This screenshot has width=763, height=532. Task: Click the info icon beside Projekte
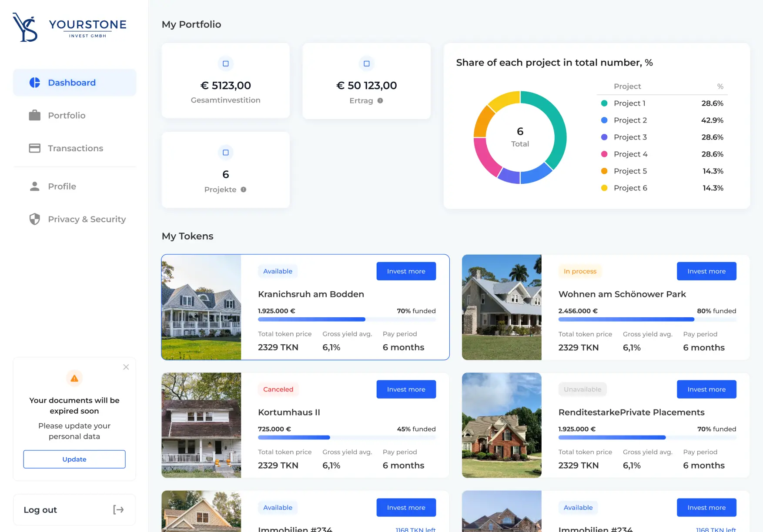(244, 190)
